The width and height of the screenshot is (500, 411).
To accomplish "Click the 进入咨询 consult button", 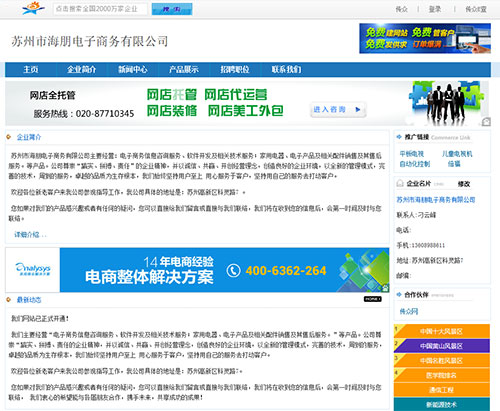I will (x=338, y=109).
